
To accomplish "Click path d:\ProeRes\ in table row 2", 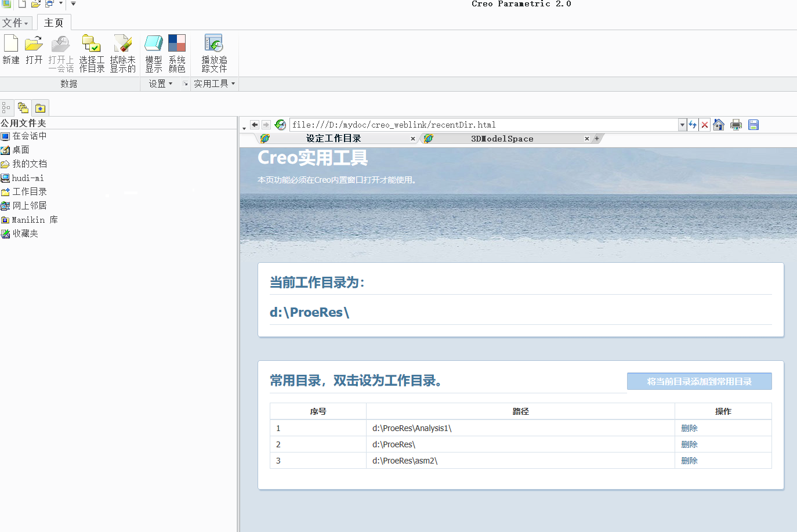I will pyautogui.click(x=394, y=444).
